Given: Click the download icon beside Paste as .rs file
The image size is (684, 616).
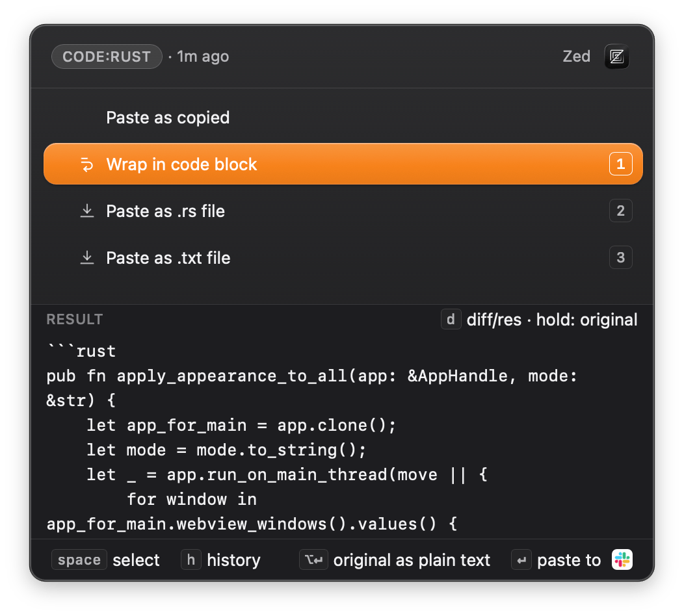Looking at the screenshot, I should click(87, 211).
